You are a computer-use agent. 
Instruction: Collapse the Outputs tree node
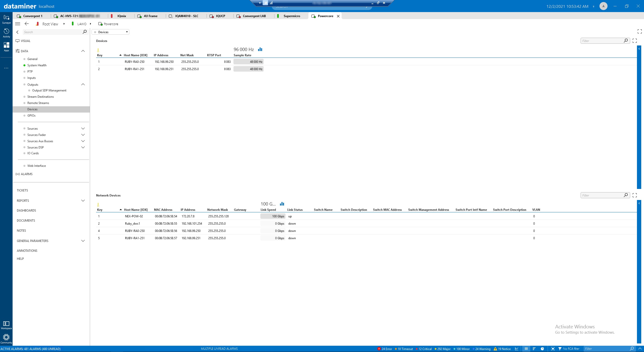point(83,84)
